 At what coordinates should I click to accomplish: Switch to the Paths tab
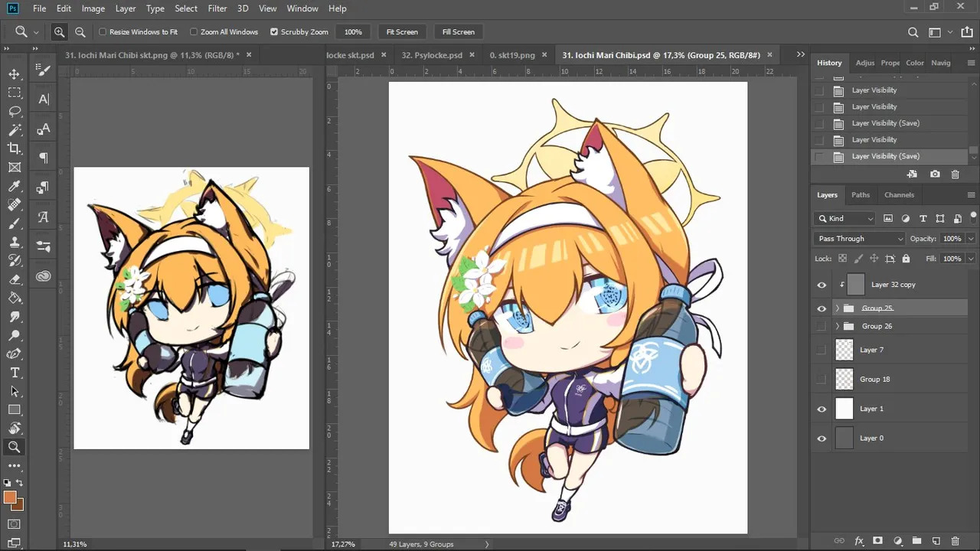point(861,195)
